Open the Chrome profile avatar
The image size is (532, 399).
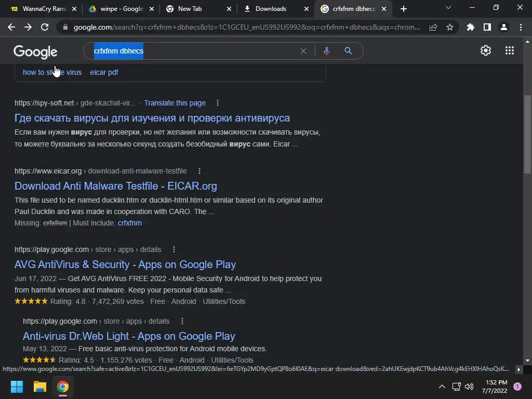click(504, 27)
